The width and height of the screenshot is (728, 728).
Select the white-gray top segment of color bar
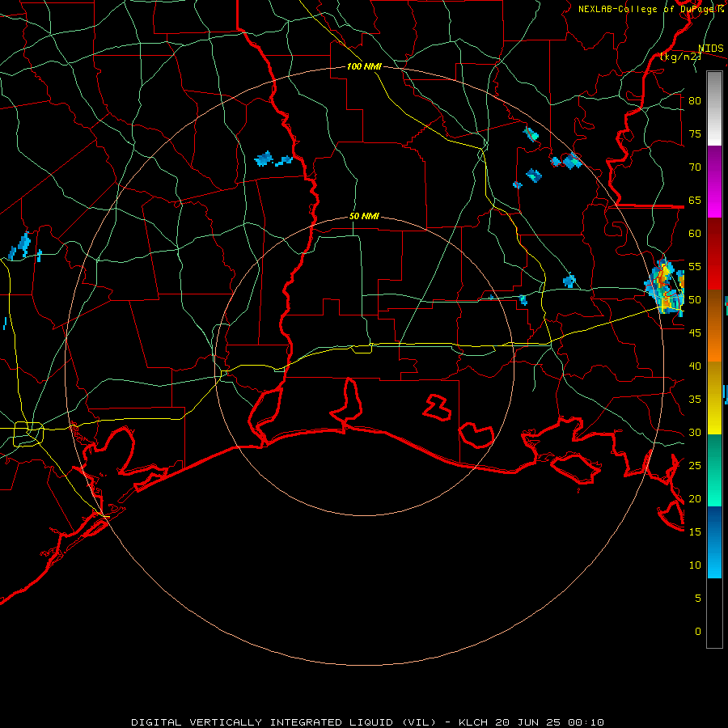coord(714,108)
